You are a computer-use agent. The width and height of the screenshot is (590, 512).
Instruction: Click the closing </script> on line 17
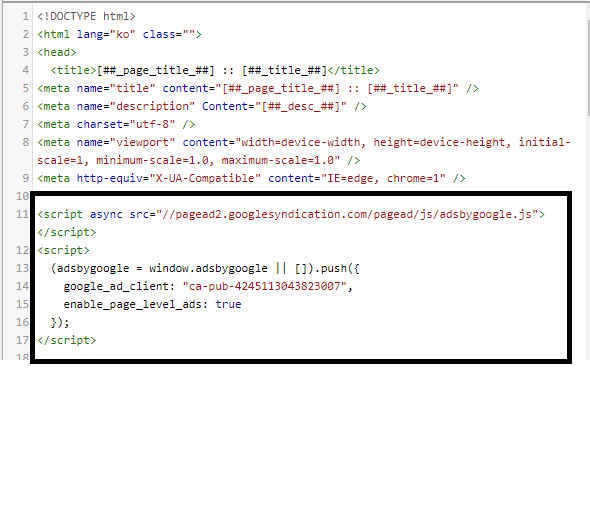pyautogui.click(x=67, y=340)
